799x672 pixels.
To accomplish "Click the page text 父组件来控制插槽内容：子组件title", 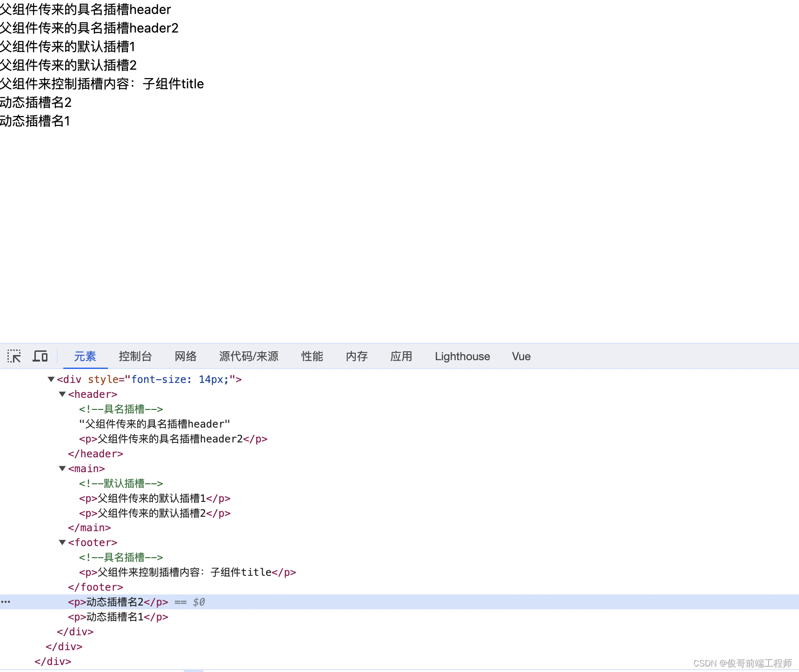I will point(102,84).
